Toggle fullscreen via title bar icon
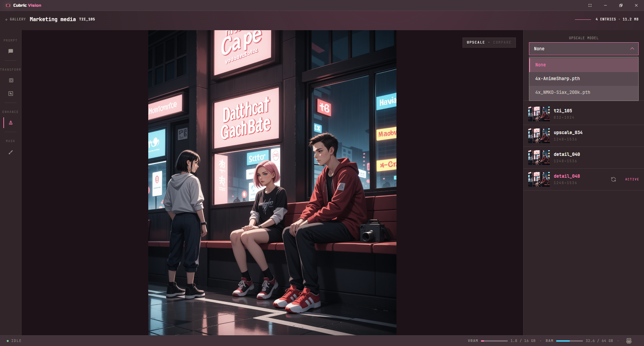The image size is (644, 346). tap(590, 5)
